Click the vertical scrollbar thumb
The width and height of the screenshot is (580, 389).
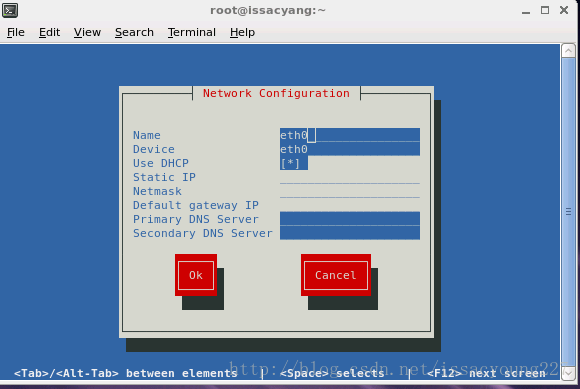point(569,212)
